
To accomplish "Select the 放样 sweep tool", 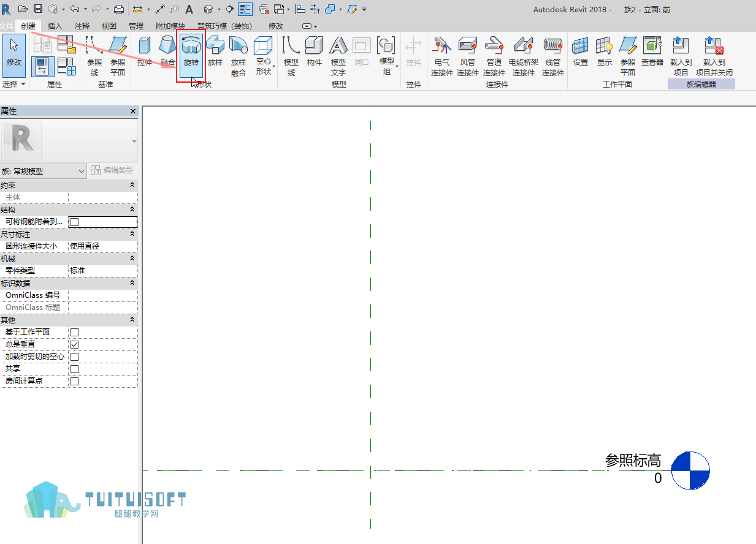I will point(215,52).
